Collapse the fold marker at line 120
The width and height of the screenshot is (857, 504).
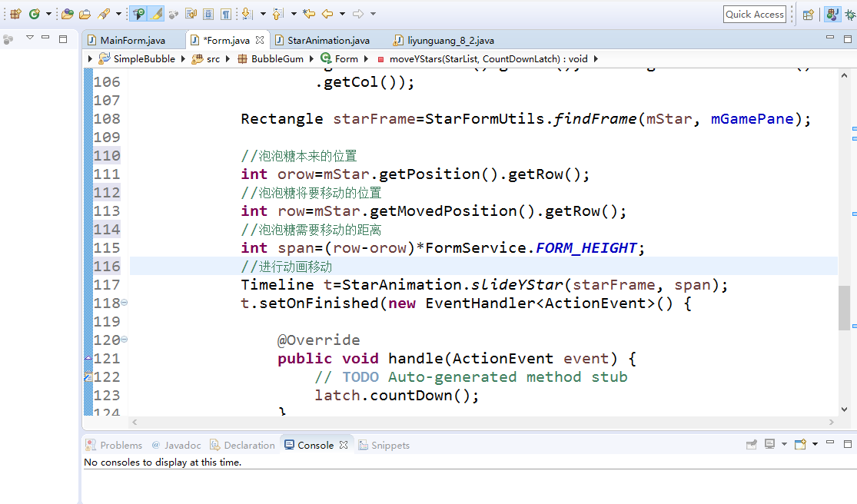(124, 340)
